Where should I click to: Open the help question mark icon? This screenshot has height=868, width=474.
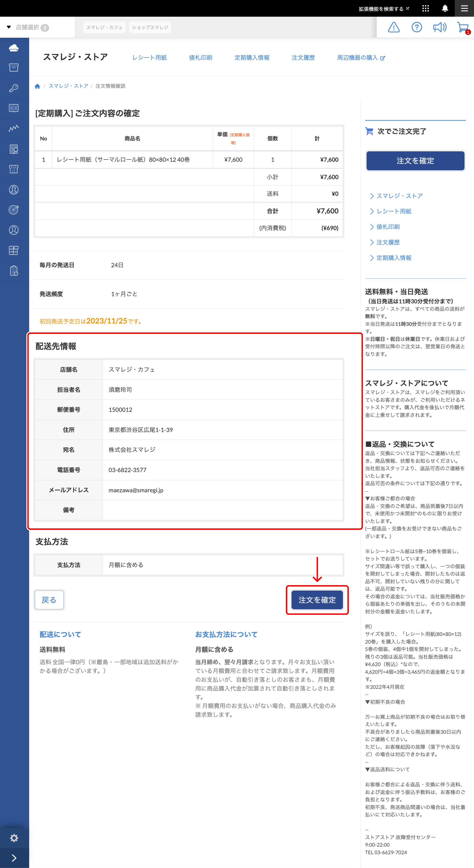coord(417,27)
